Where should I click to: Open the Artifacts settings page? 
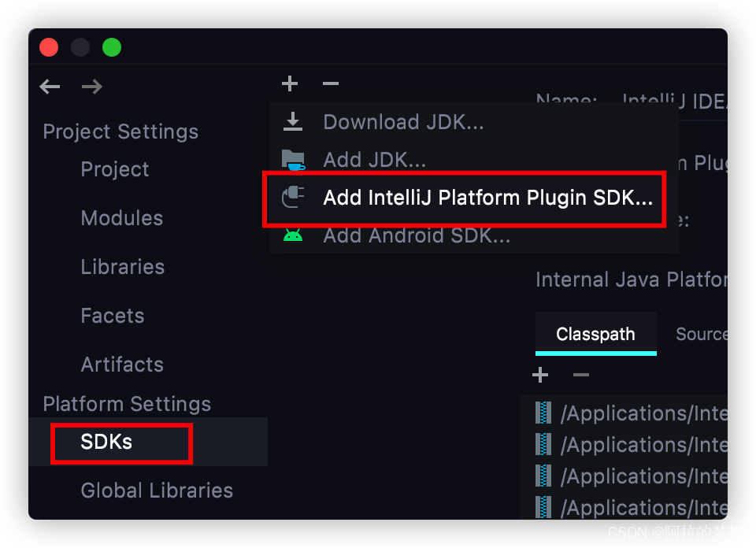[x=122, y=365]
